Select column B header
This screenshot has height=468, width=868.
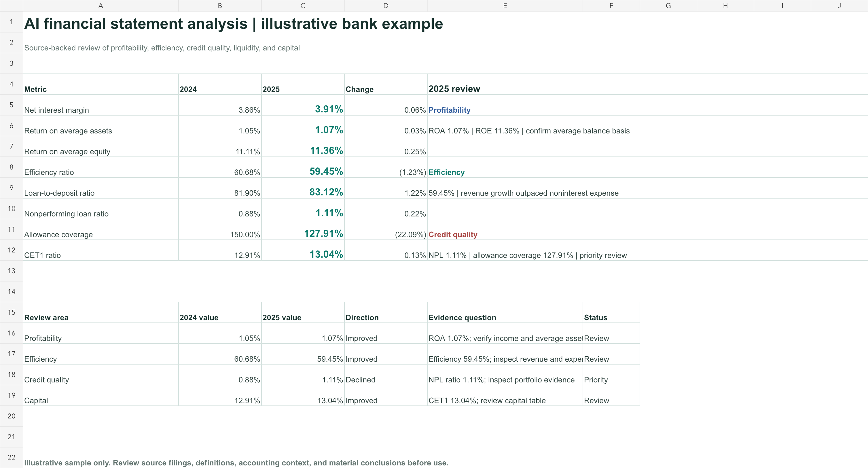tap(220, 6)
